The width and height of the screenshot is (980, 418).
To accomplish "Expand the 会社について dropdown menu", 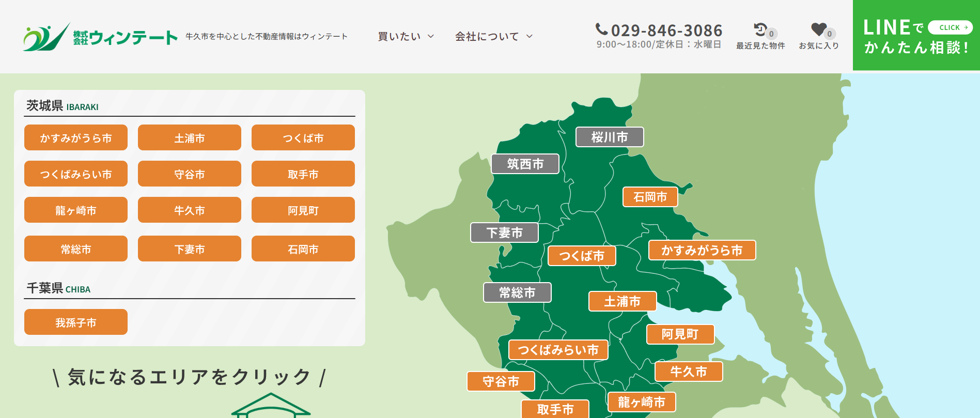I will point(493,37).
